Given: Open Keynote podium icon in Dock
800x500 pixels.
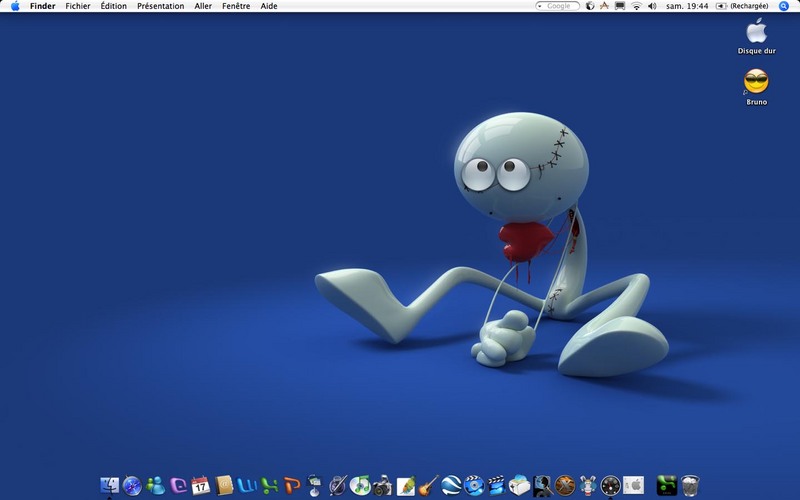Looking at the screenshot, I should (x=315, y=485).
